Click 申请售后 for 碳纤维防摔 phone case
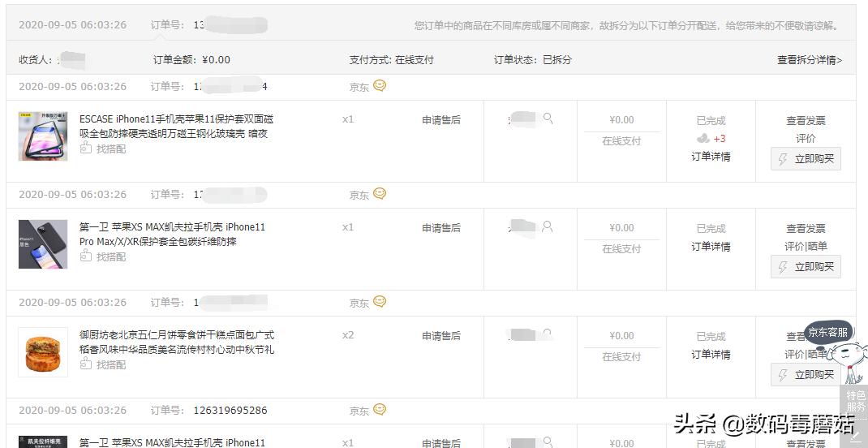This screenshot has height=448, width=868. pos(441,227)
